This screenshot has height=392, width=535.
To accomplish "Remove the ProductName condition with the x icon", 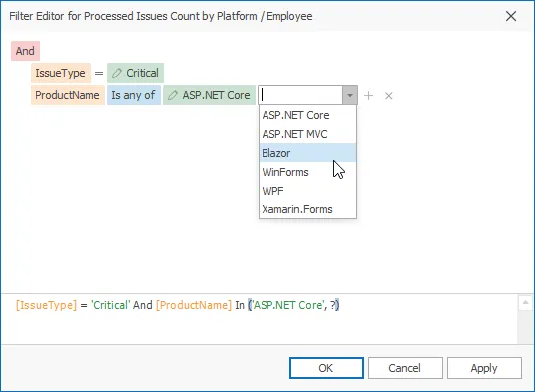I will 389,96.
